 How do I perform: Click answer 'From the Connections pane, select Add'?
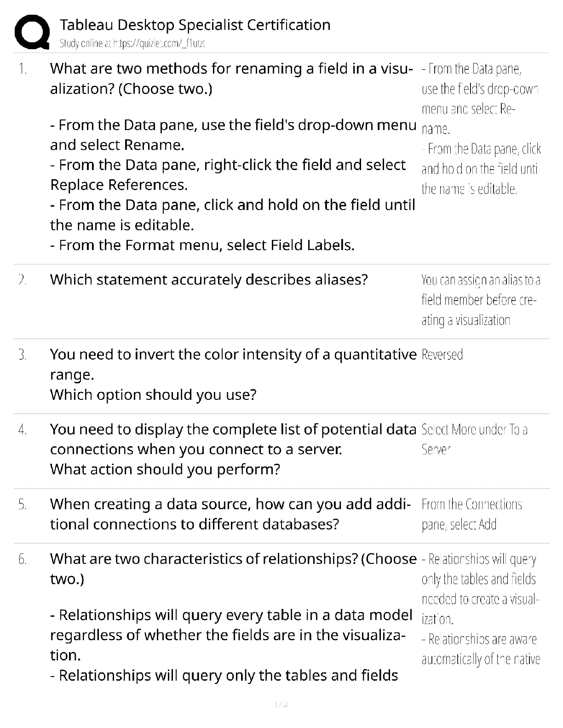click(x=471, y=514)
